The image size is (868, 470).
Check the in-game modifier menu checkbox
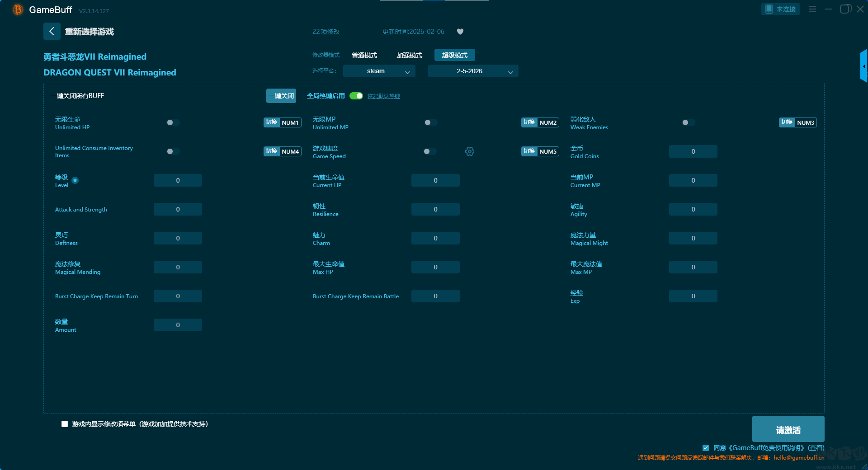[x=65, y=424]
